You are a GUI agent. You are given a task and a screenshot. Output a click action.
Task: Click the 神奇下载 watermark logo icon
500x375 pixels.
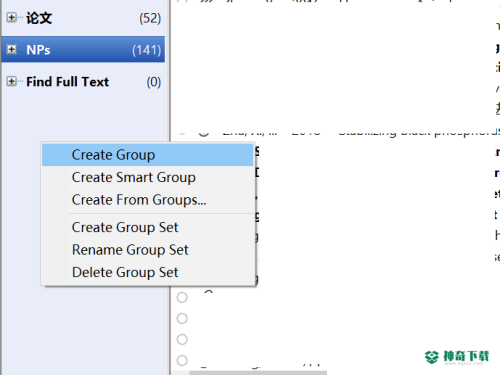[432, 357]
